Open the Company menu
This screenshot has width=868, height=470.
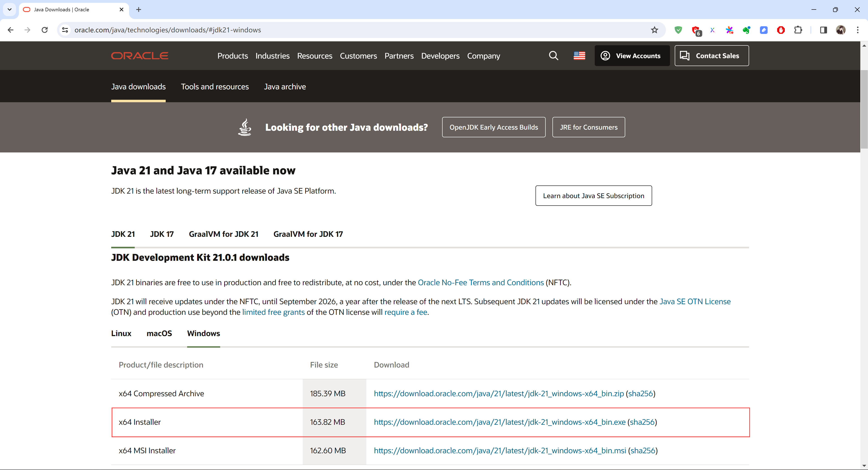click(x=483, y=56)
